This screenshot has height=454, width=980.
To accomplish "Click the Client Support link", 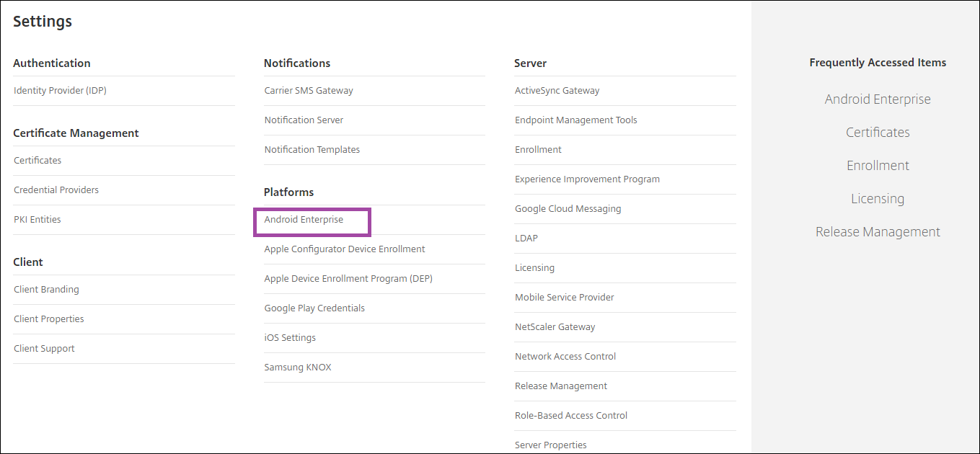I will pyautogui.click(x=44, y=349).
